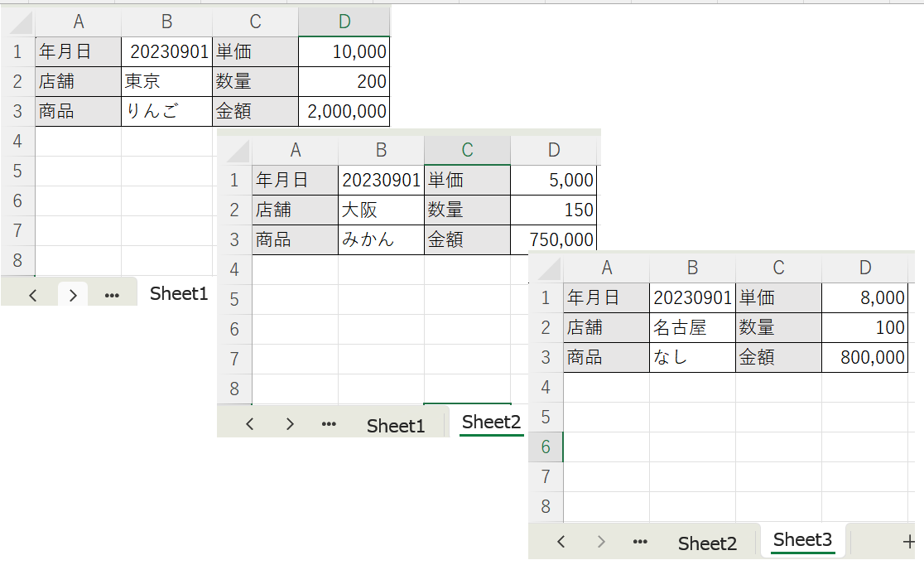
Task: Click the previous sheet arrow in Sheet3 window
Action: pyautogui.click(x=561, y=542)
